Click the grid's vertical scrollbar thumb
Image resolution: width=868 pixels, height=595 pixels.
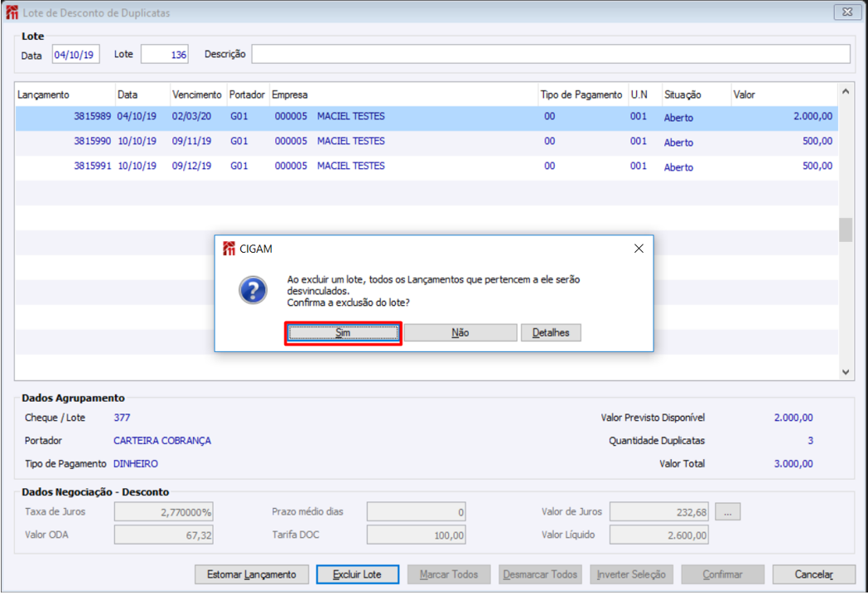click(846, 230)
